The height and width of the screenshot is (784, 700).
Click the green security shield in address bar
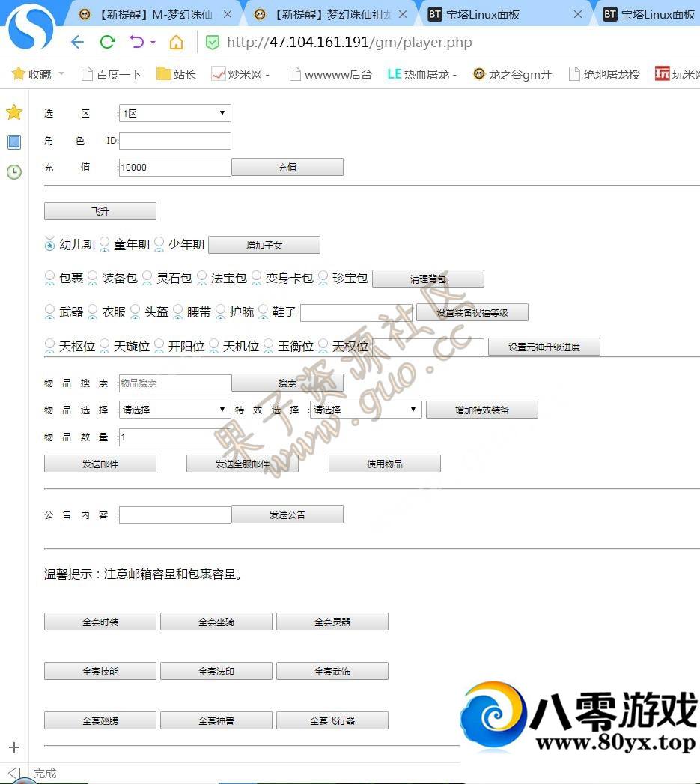tap(213, 43)
